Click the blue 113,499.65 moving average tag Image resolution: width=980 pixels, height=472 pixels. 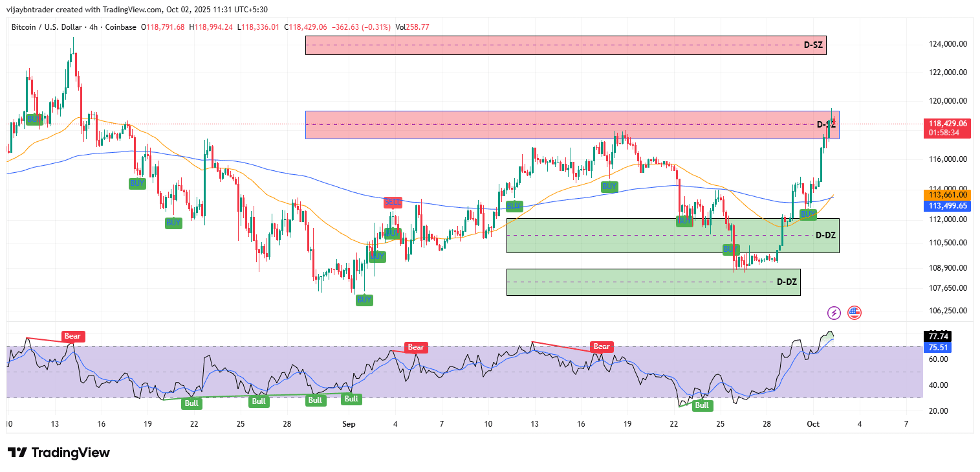(948, 206)
